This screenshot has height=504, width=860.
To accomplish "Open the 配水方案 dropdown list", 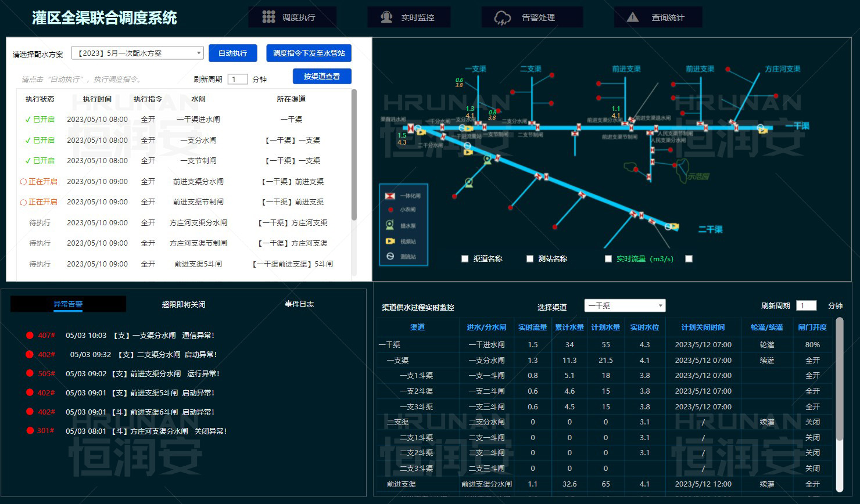I will click(137, 53).
